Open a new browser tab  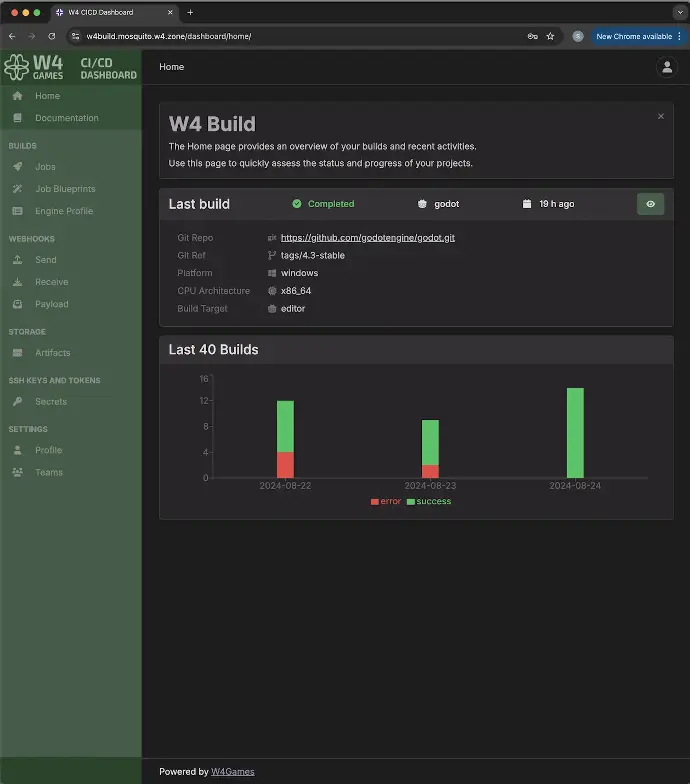(x=190, y=12)
